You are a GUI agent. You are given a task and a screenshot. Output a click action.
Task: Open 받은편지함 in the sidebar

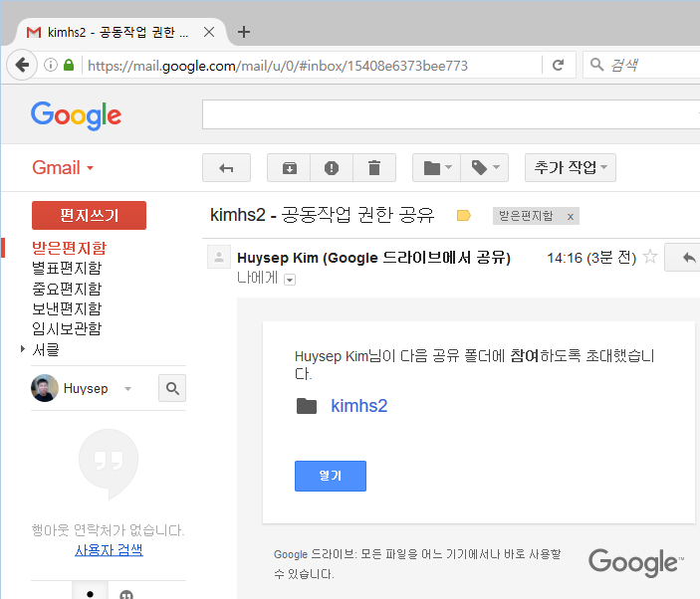(x=69, y=248)
